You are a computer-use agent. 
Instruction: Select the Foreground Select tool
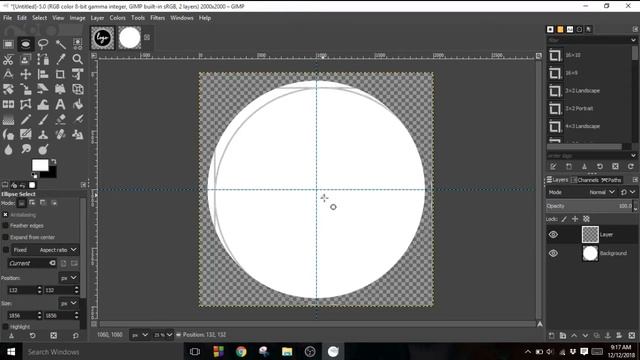(25, 60)
